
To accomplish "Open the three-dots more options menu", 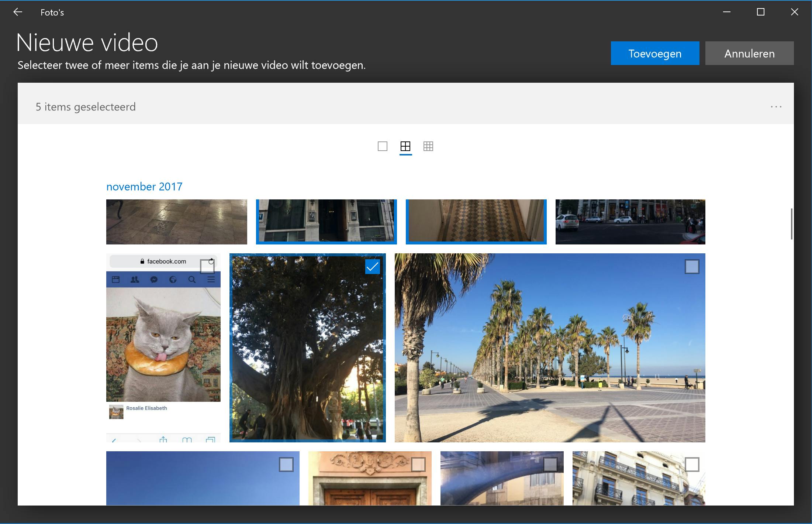I will point(776,107).
